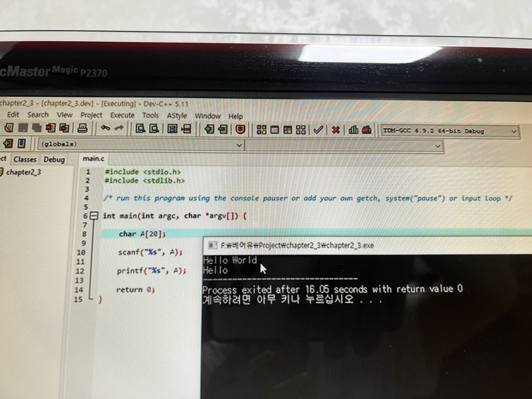Open the Tools menu
The image size is (532, 399).
[151, 115]
